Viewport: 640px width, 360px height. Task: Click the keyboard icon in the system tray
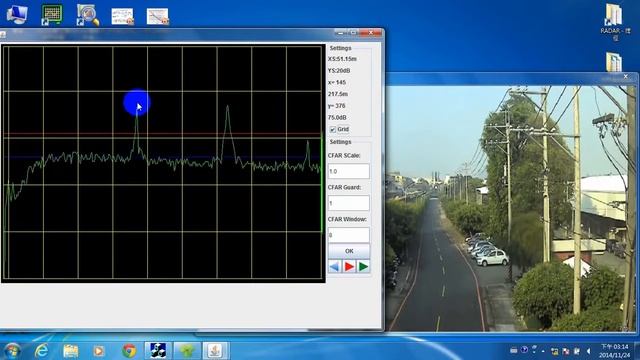(x=514, y=350)
